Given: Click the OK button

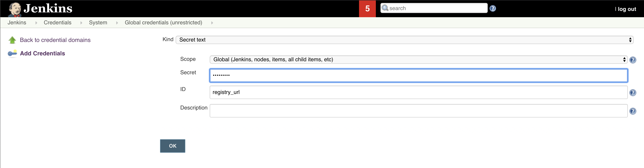Looking at the screenshot, I should pos(172,146).
